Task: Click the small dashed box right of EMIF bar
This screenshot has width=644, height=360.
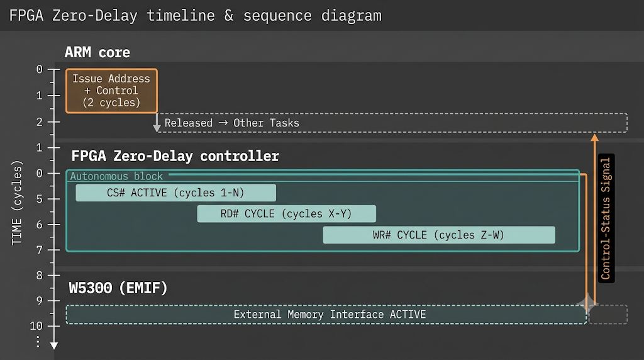Action: point(608,315)
